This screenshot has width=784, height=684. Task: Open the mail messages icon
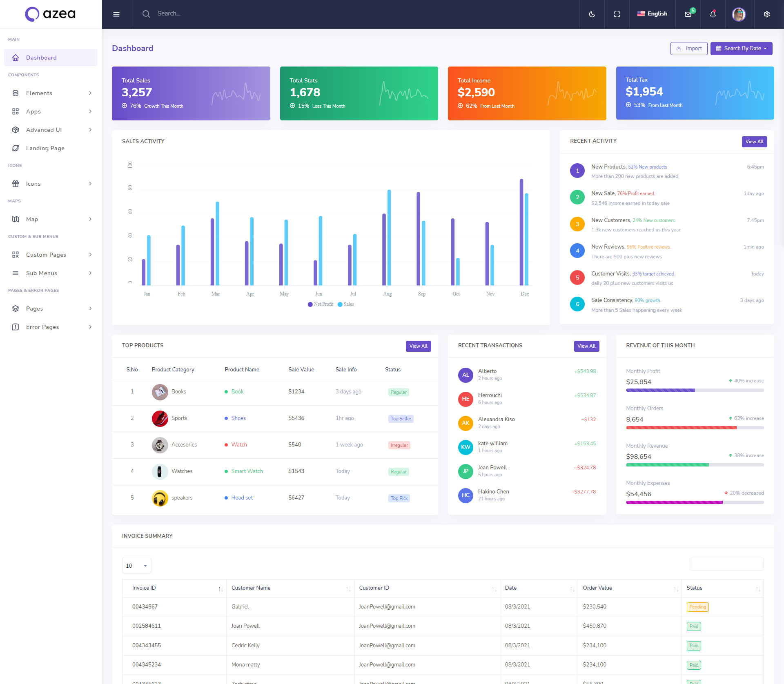click(x=688, y=14)
